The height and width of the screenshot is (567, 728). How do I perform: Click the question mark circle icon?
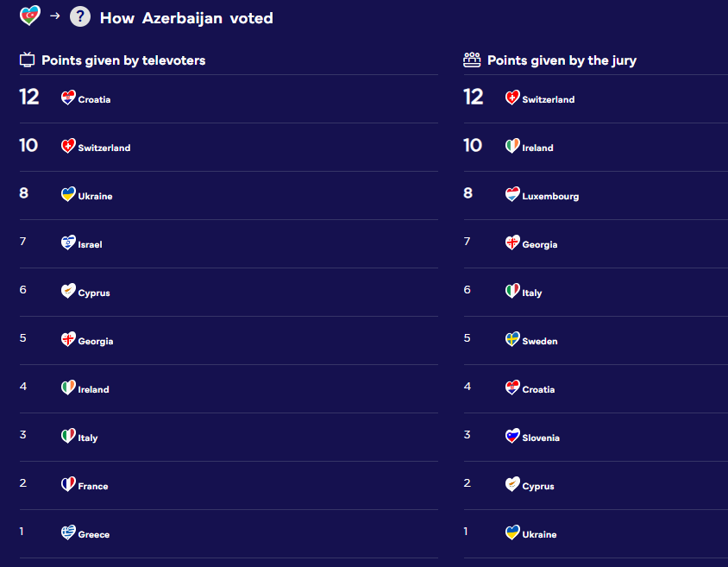click(x=80, y=16)
